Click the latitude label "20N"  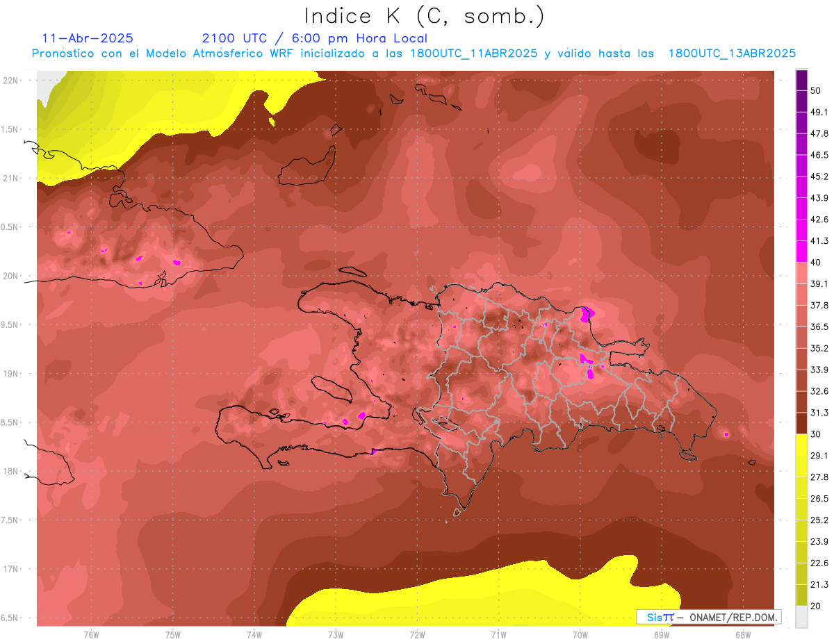coord(11,276)
